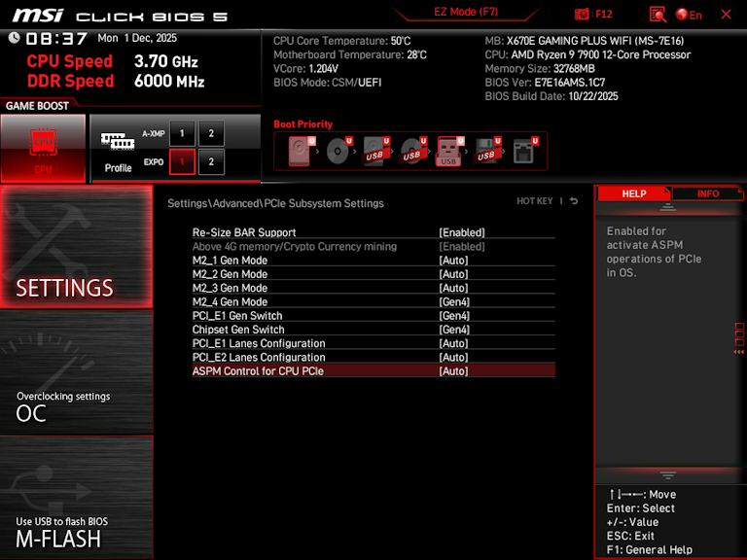This screenshot has height=560, width=747.
Task: Toggle Game Boost CPU button
Action: pos(43,149)
